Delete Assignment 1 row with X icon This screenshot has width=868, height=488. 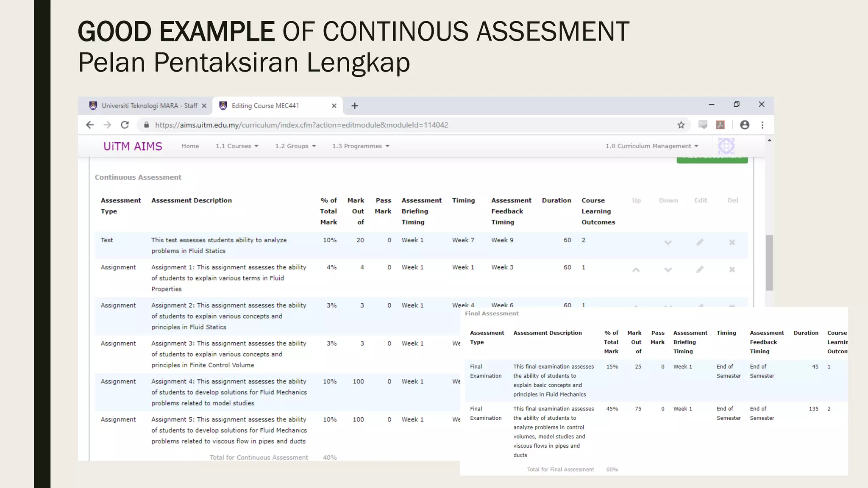point(732,269)
